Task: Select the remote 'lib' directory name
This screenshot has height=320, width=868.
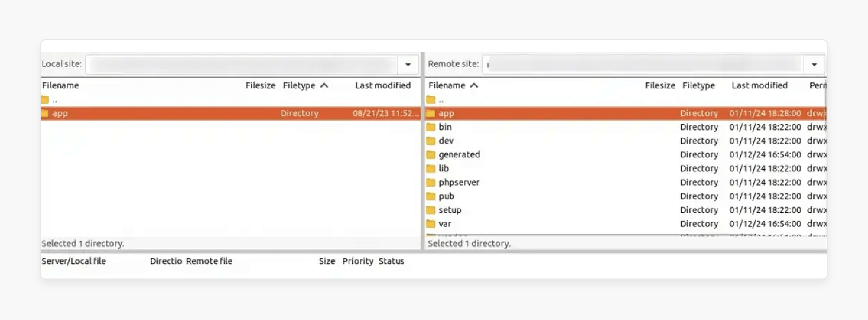Action: click(x=444, y=168)
